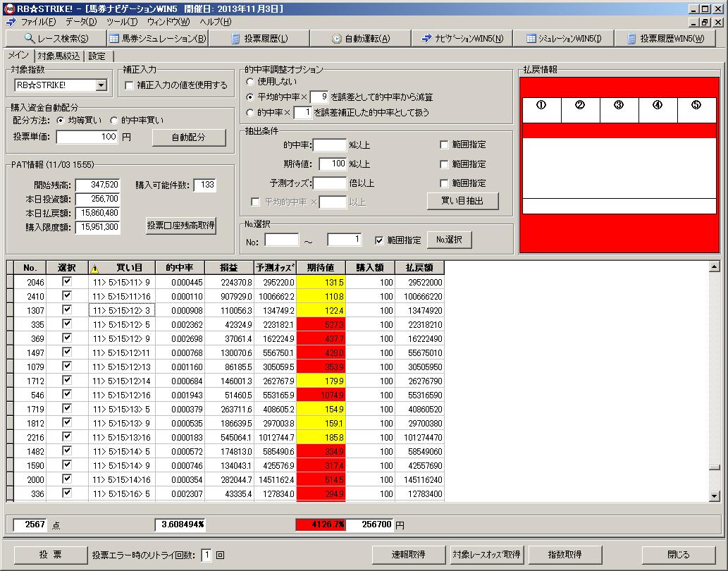Click the No. range start input field
Screen dimensions: 728x571
click(x=282, y=240)
